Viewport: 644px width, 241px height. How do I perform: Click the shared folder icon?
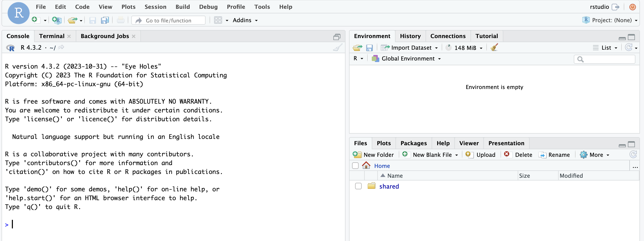point(371,186)
